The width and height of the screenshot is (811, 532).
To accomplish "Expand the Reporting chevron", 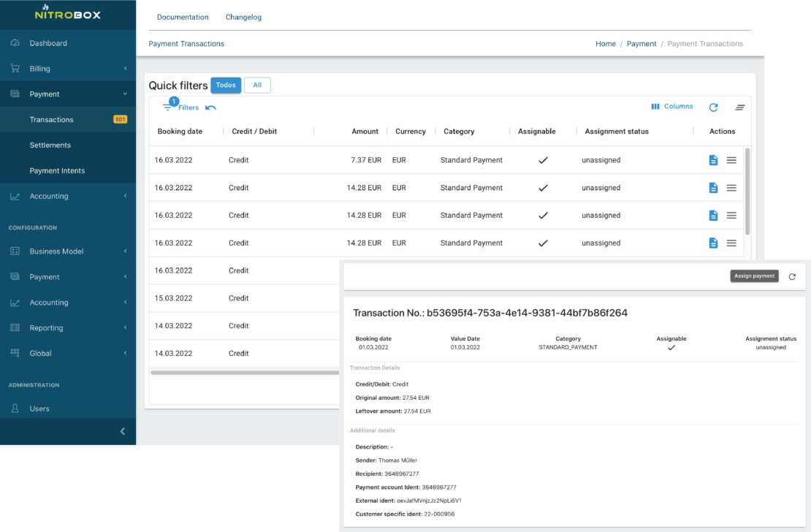I will tap(125, 327).
